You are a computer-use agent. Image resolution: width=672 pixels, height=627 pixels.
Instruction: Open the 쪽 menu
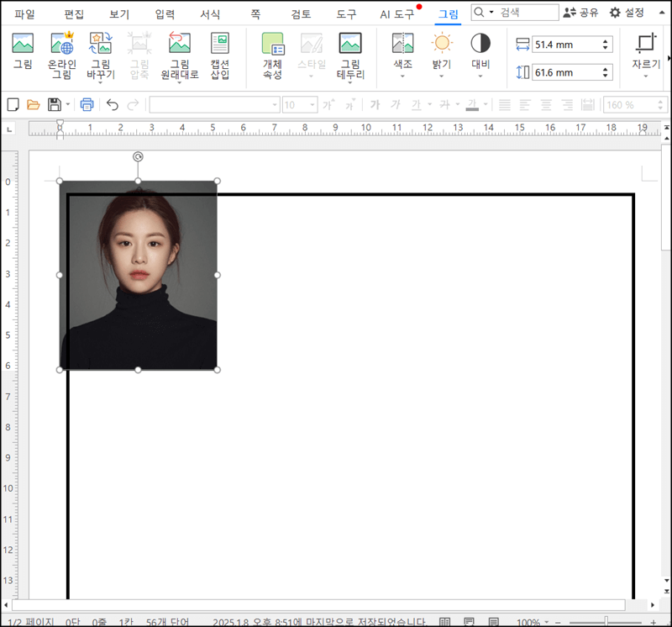(255, 14)
